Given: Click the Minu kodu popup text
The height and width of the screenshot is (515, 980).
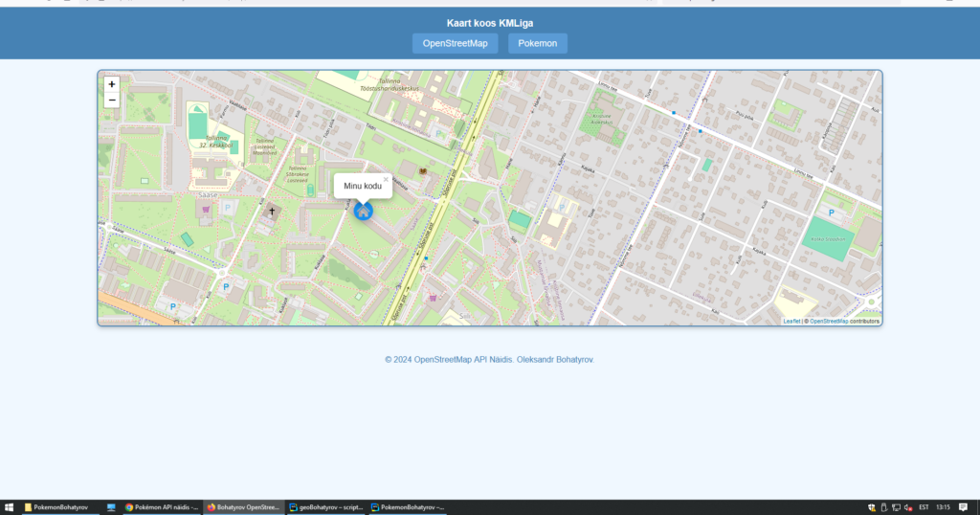Looking at the screenshot, I should tap(363, 186).
